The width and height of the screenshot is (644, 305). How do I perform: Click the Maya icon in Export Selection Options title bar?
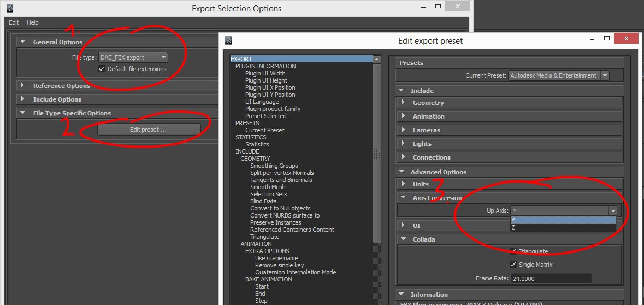pos(10,8)
